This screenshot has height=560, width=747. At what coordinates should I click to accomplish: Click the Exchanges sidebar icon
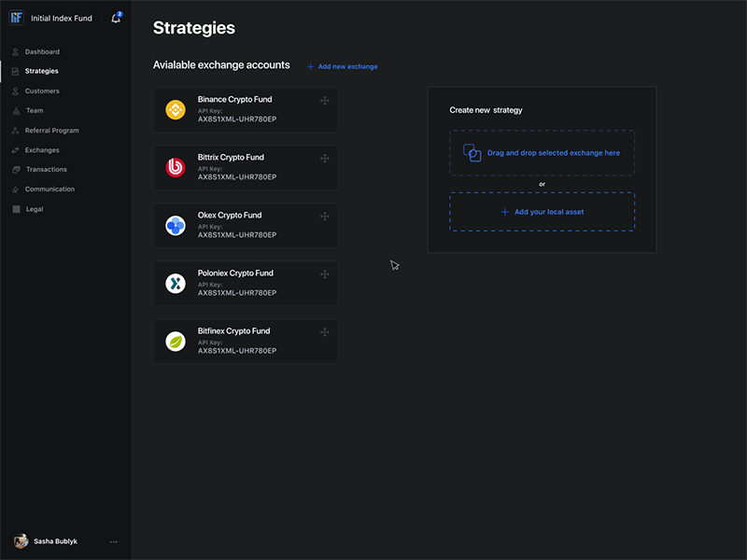click(x=14, y=149)
